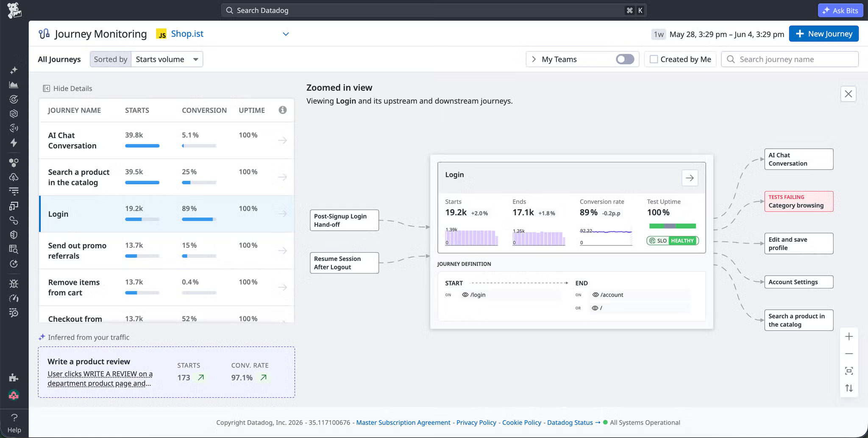Click the flip direction arrows icon
Screen dimensions: 868x438
tap(849, 388)
